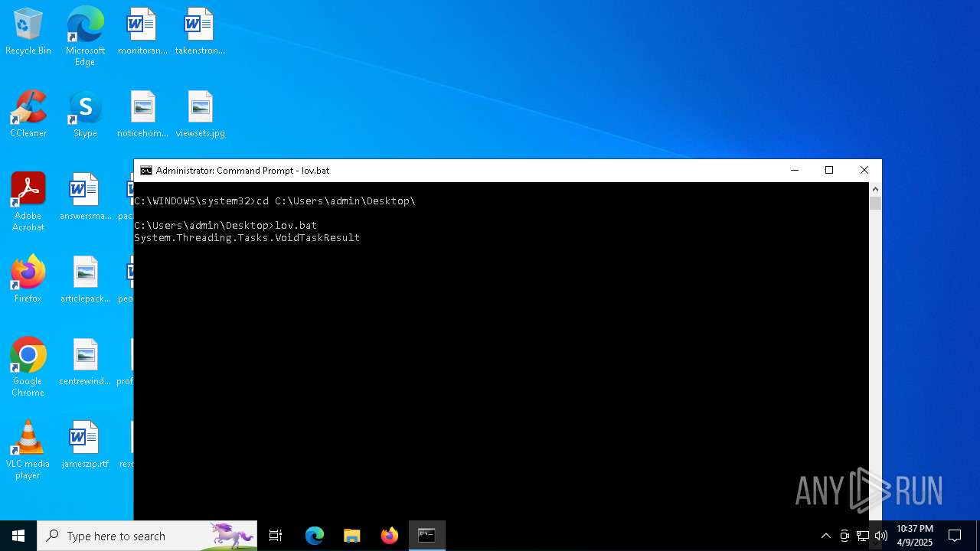Viewport: 980px width, 551px height.
Task: Open Firefox desktop shortcut
Action: pyautogui.click(x=28, y=279)
